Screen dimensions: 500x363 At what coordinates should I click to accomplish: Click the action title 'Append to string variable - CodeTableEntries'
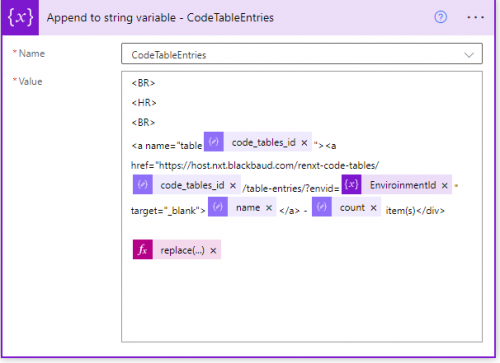(x=160, y=18)
